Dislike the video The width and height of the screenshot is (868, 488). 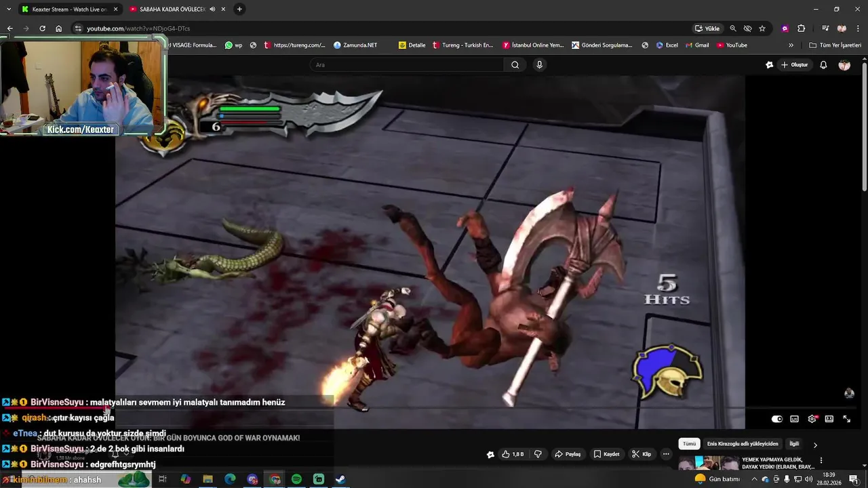coord(538,454)
